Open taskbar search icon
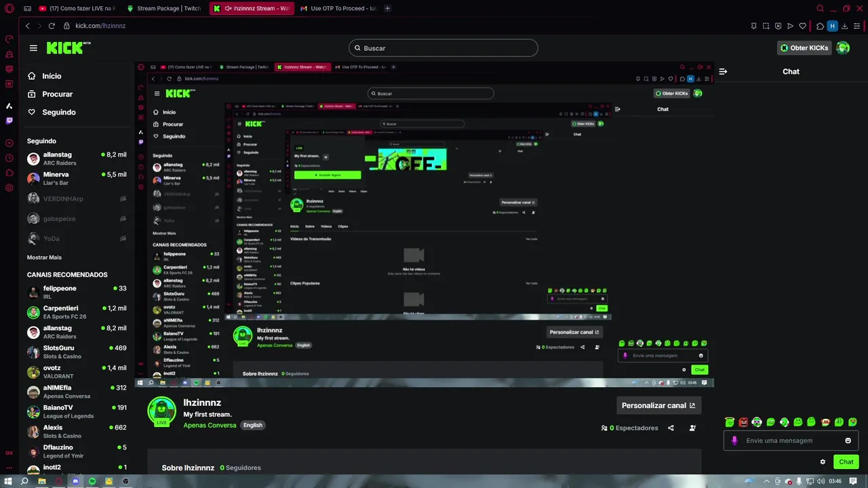 [24, 481]
